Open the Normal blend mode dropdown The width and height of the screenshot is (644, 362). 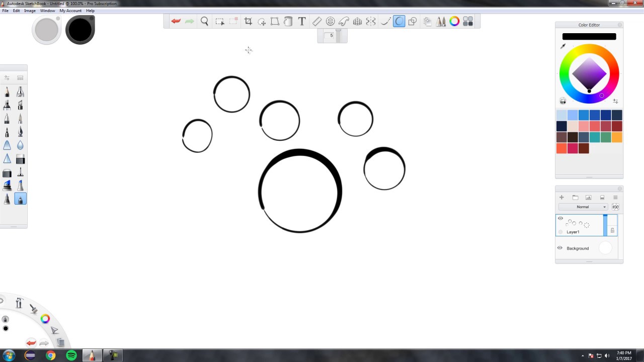pyautogui.click(x=584, y=207)
